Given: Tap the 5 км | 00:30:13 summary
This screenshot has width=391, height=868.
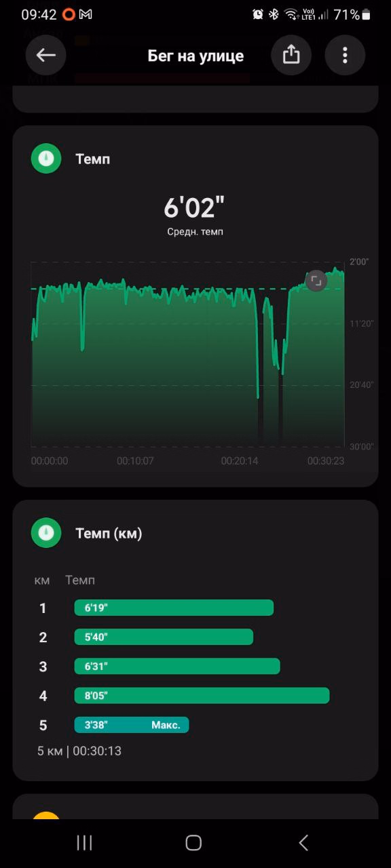Looking at the screenshot, I should click(x=79, y=751).
